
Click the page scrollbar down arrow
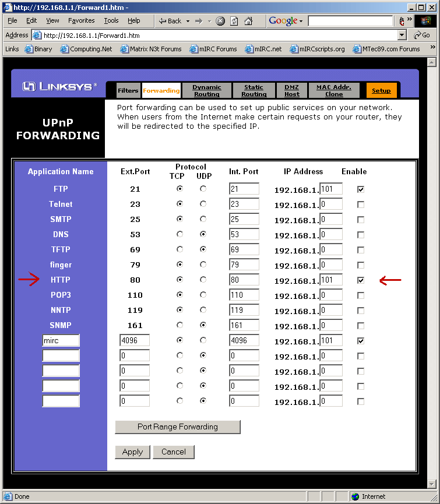(x=432, y=484)
